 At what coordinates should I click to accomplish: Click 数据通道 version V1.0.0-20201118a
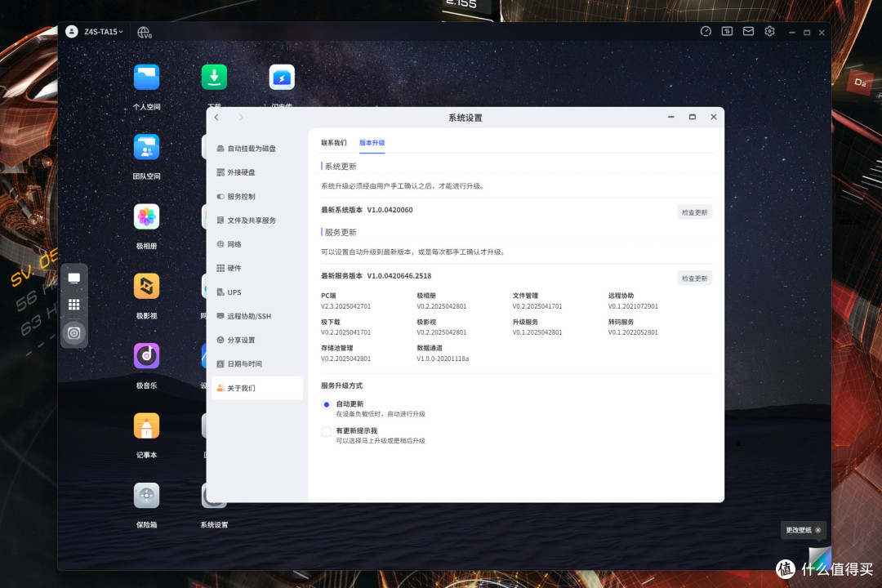(443, 359)
